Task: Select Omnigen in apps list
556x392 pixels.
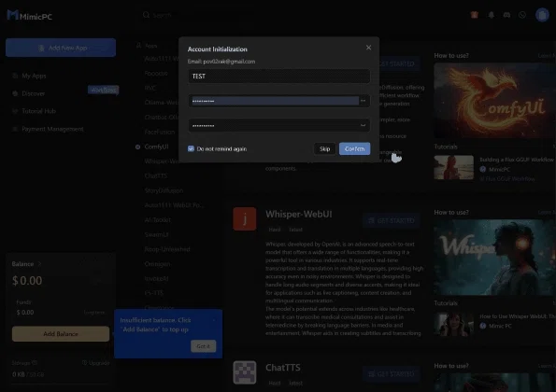Action: coord(157,264)
